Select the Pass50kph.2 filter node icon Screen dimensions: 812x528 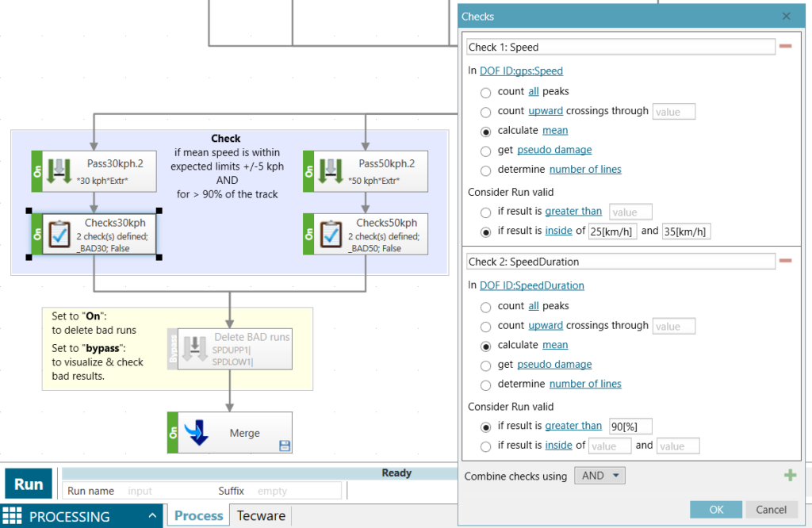[331, 171]
